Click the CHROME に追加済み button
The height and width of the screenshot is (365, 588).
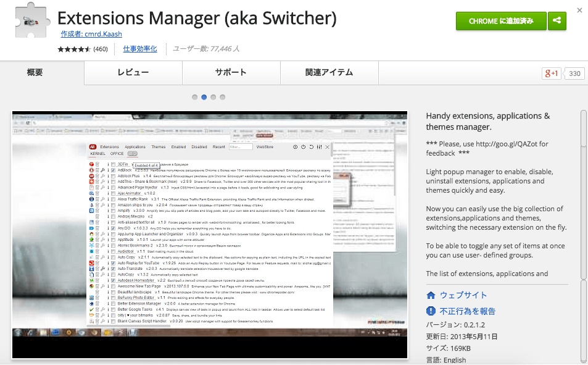[502, 20]
